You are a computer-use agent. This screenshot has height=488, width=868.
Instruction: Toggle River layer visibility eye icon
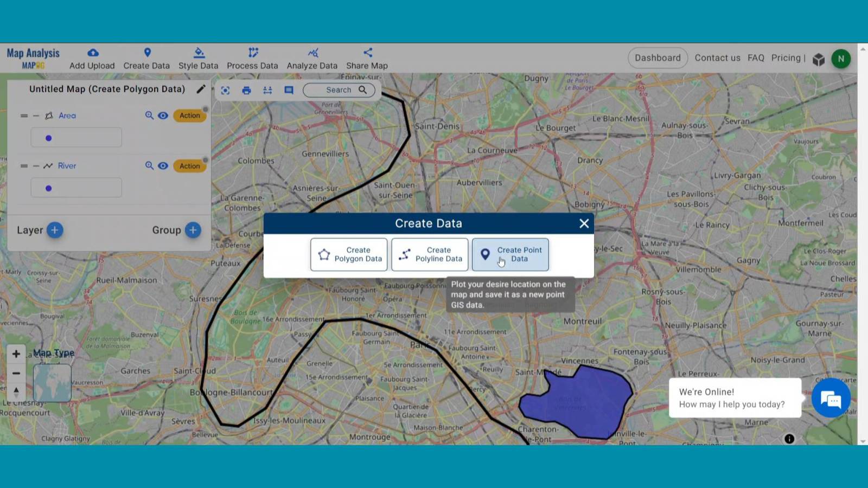point(163,166)
